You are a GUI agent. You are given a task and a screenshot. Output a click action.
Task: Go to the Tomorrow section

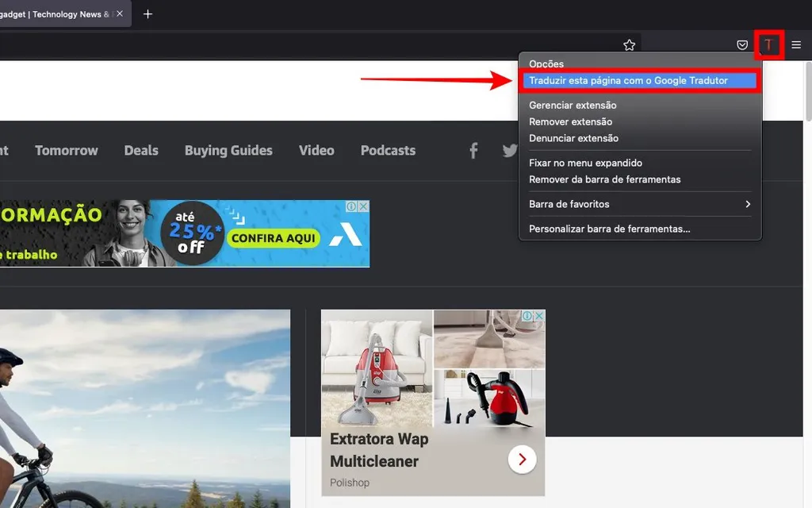pos(67,150)
